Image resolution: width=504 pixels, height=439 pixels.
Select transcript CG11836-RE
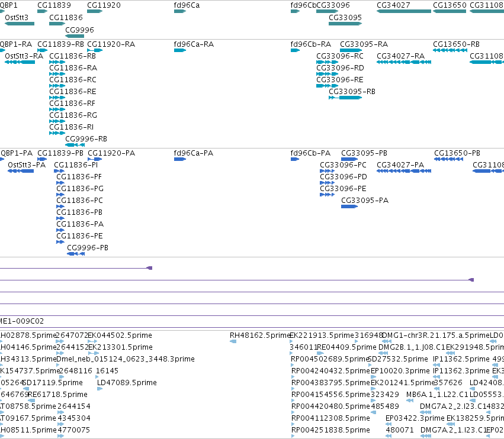pyautogui.click(x=73, y=92)
